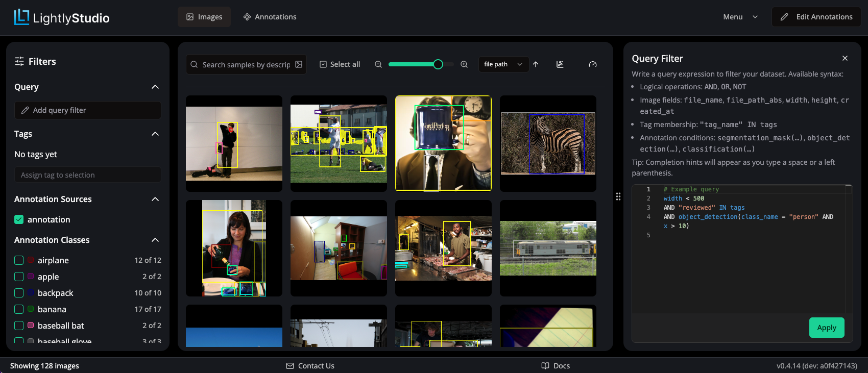The height and width of the screenshot is (373, 868).
Task: Open the Menu dropdown
Action: point(740,17)
